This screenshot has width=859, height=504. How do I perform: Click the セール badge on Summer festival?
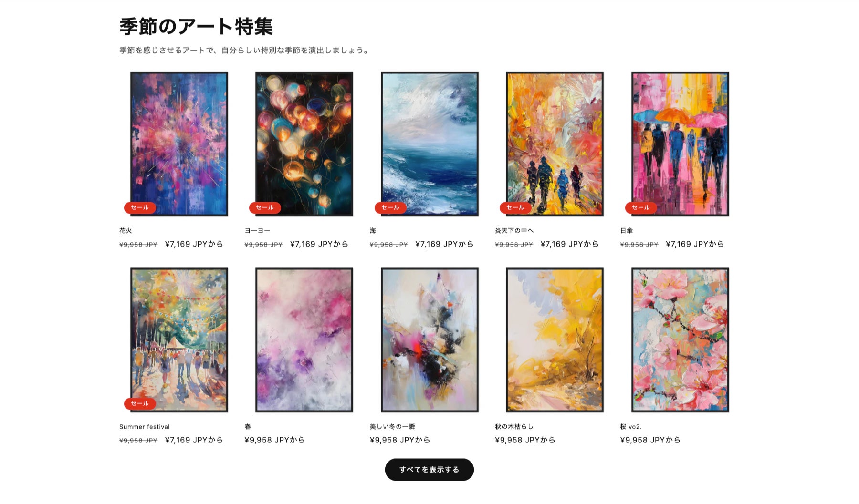coord(140,403)
